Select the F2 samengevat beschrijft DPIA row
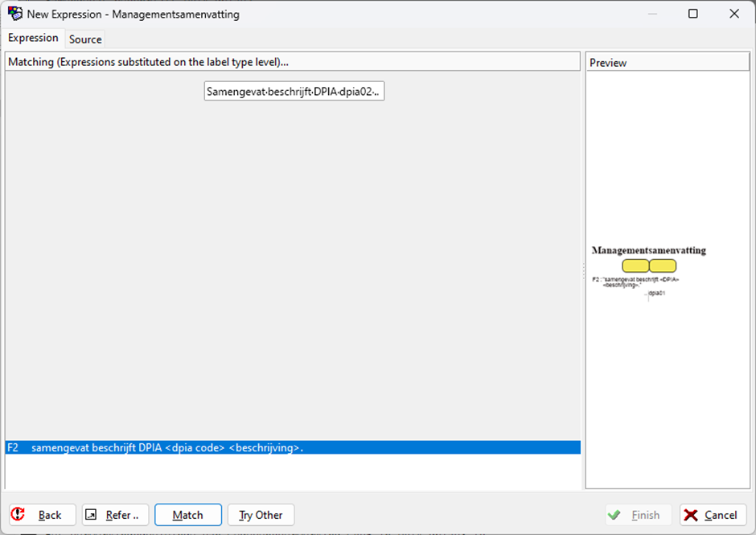 (293, 448)
